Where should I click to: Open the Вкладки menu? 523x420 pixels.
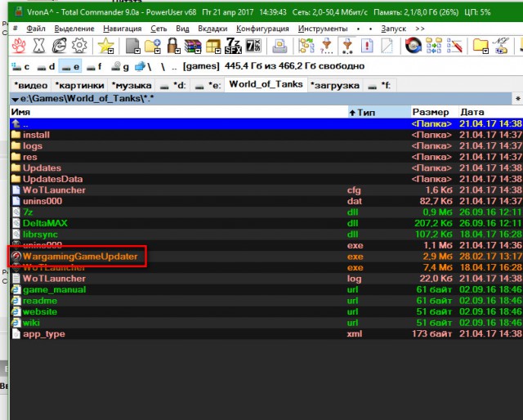212,29
